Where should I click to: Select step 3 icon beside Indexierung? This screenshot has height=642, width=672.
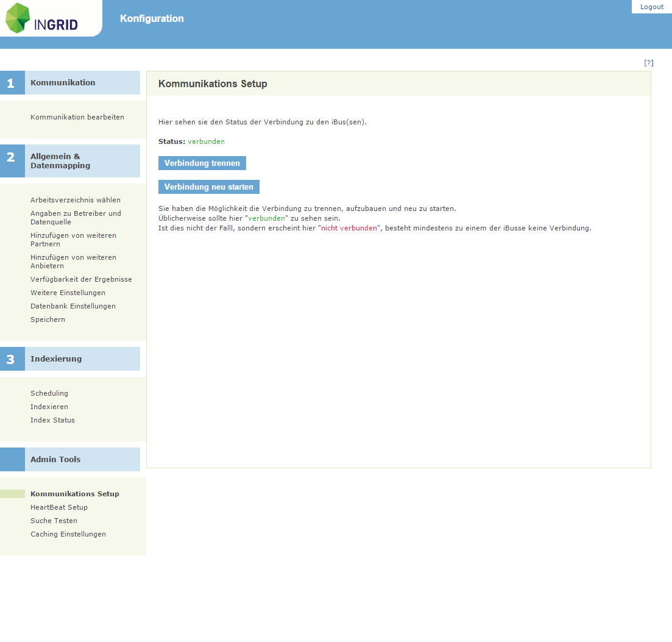(x=12, y=358)
